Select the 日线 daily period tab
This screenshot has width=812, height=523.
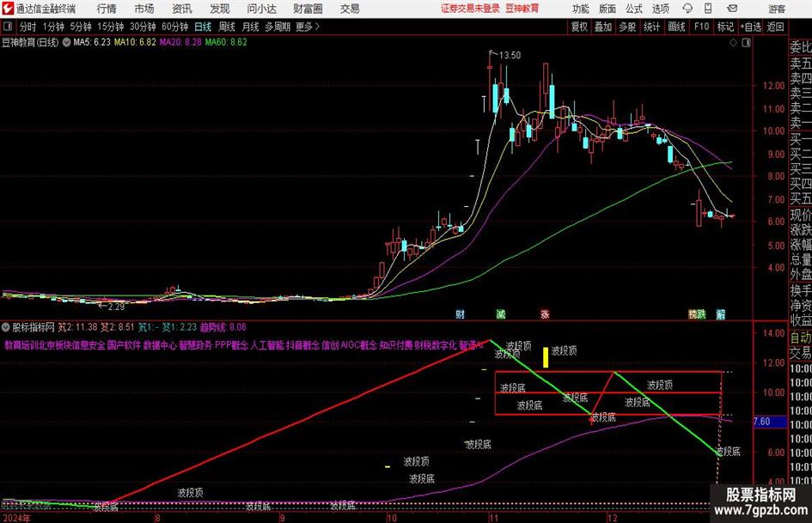tap(203, 27)
